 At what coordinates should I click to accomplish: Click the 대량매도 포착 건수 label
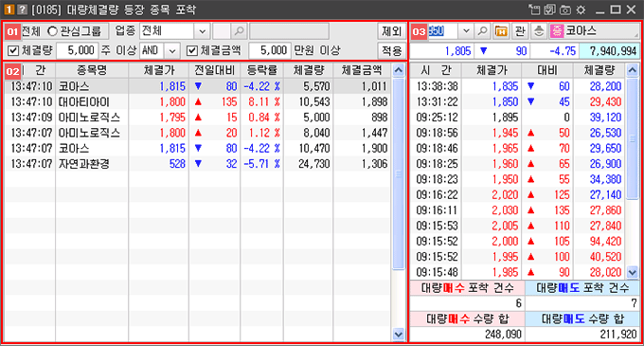coord(582,288)
